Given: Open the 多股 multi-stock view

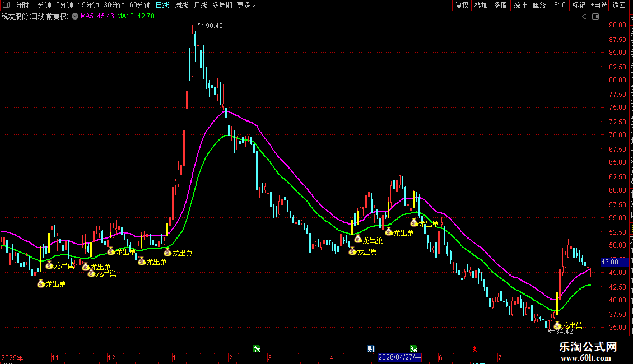Looking at the screenshot, I should pyautogui.click(x=500, y=5).
